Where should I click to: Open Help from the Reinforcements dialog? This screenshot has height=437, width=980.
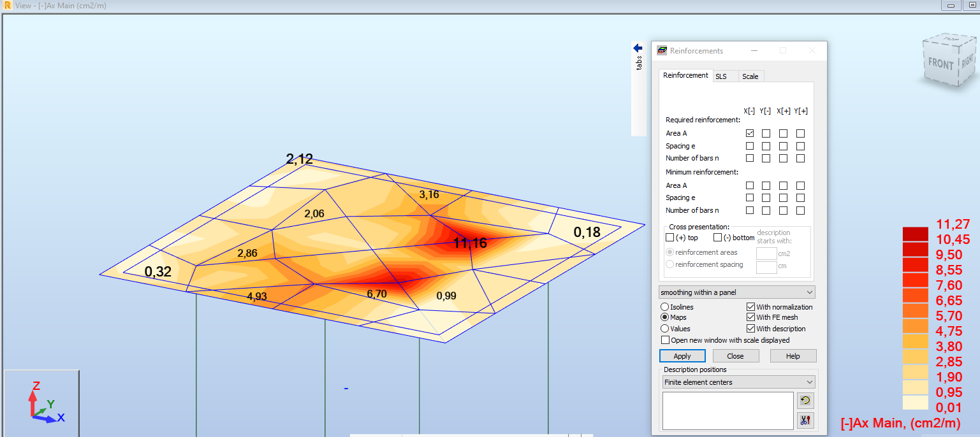(x=793, y=355)
